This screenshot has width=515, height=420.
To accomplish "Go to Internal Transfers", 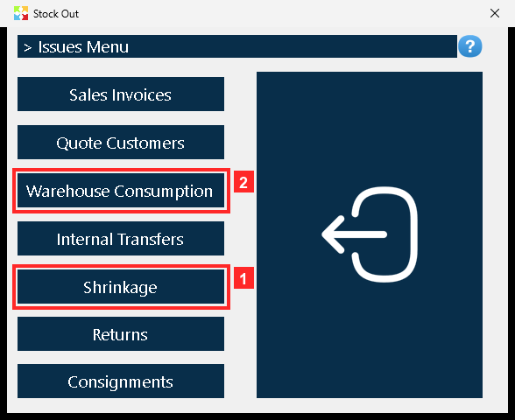I will 121,239.
